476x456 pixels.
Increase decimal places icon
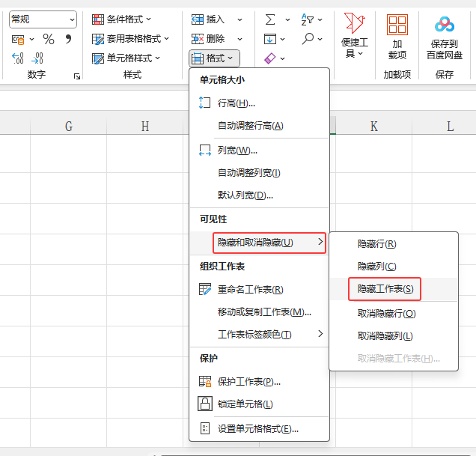click(x=18, y=58)
